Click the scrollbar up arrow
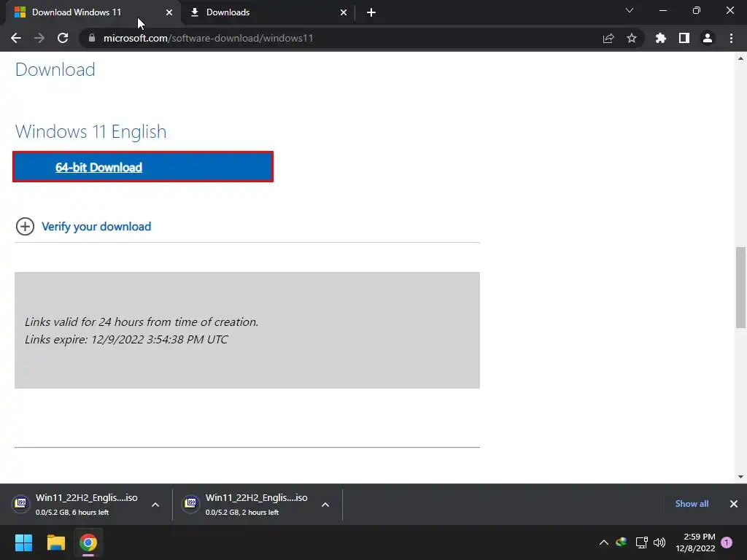 click(740, 58)
